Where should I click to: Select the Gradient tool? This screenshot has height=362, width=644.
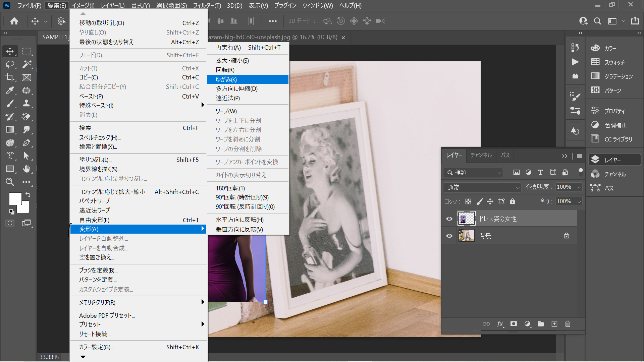click(x=10, y=130)
